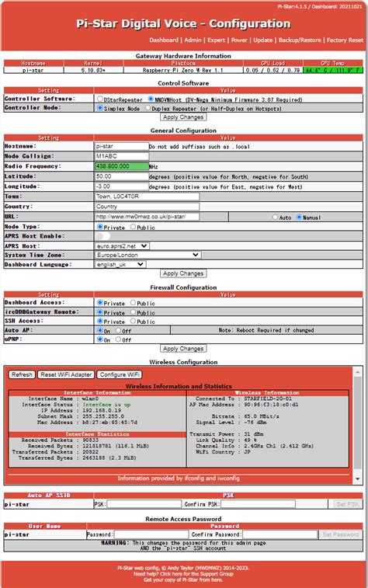This screenshot has width=368, height=588.
Task: Open the Dashboard menu link
Action: [164, 40]
